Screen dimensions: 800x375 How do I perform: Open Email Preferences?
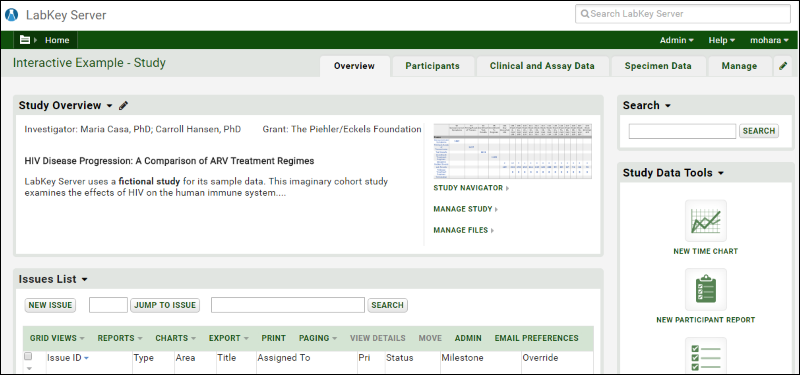click(536, 338)
